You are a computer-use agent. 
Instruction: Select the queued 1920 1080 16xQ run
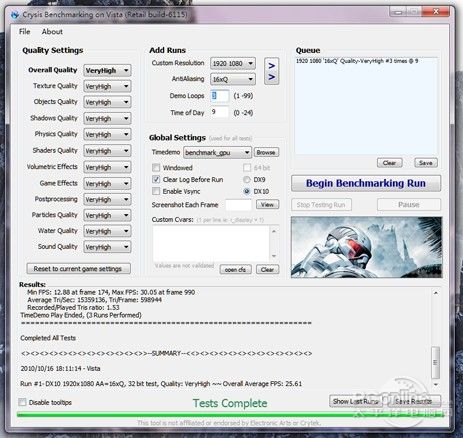357,61
